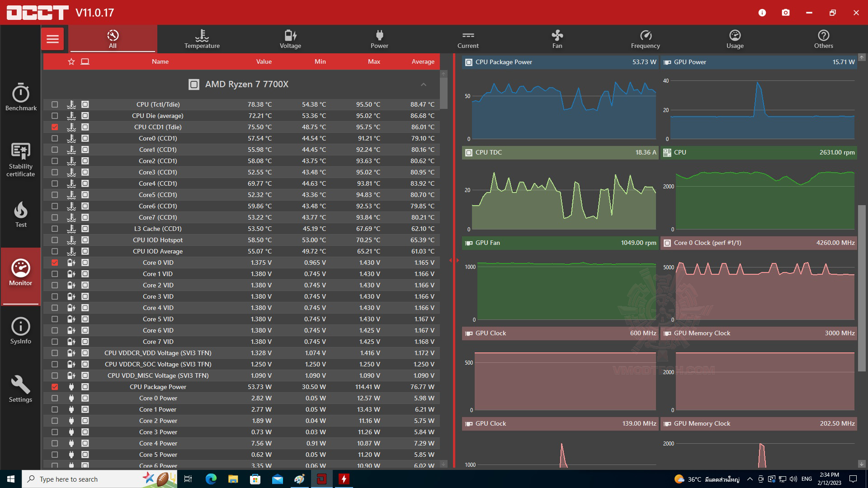The height and width of the screenshot is (488, 868).
Task: Open the Benchmark section in sidebar
Action: click(x=21, y=97)
